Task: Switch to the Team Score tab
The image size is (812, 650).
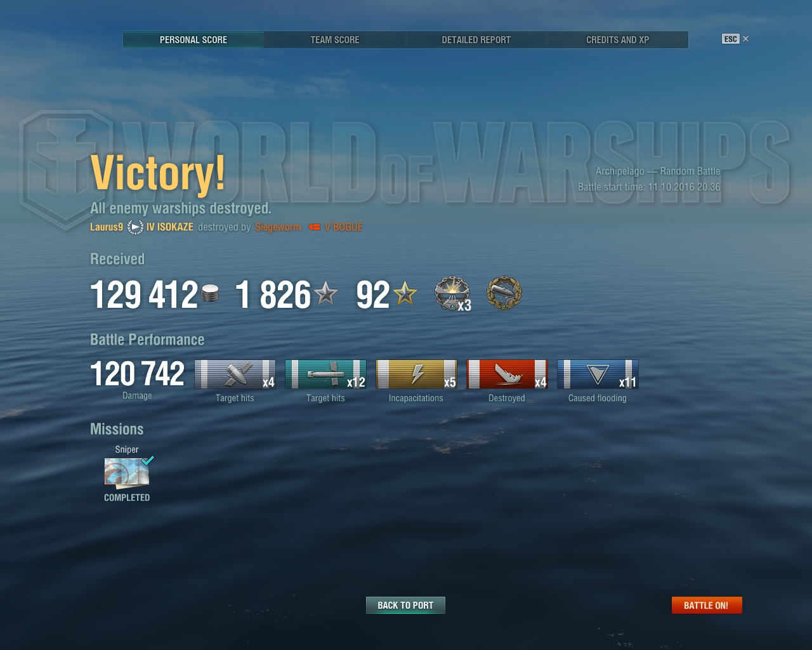Action: [x=335, y=40]
